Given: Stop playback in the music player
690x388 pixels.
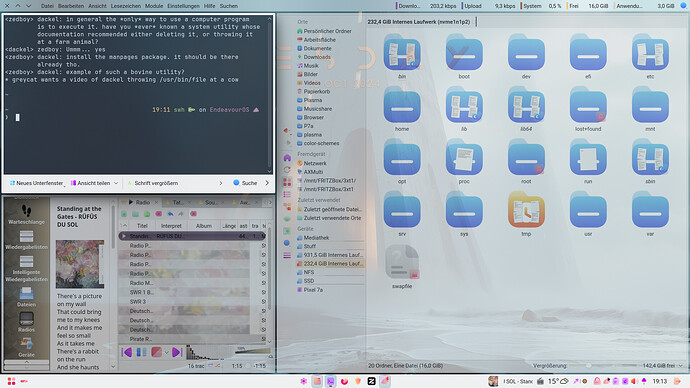Looking at the screenshot, I should point(156,352).
